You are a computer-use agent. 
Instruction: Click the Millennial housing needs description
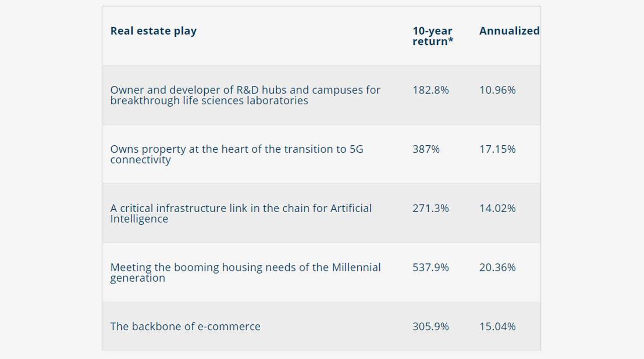click(246, 273)
